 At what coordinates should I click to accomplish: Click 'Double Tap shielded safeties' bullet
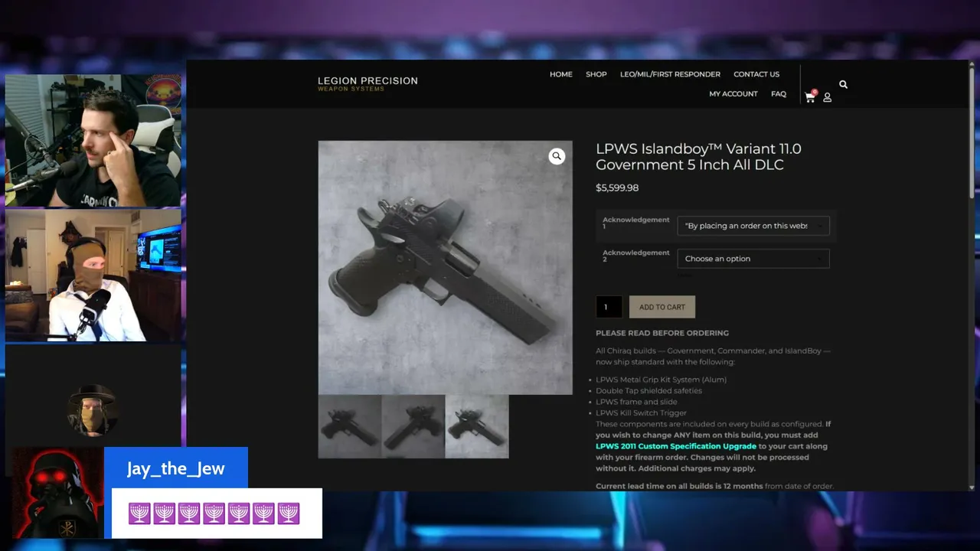pyautogui.click(x=649, y=391)
